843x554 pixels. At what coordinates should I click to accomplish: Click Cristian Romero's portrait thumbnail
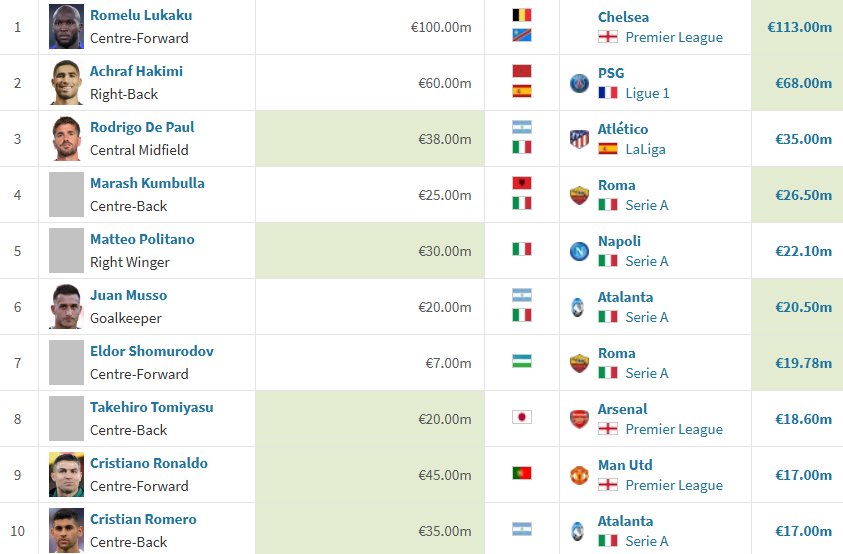click(x=67, y=530)
